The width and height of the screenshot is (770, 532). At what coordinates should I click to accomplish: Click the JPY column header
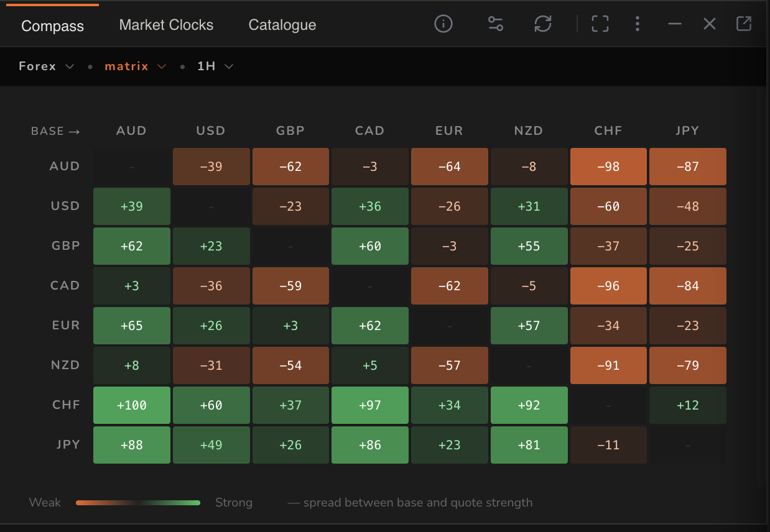click(687, 131)
